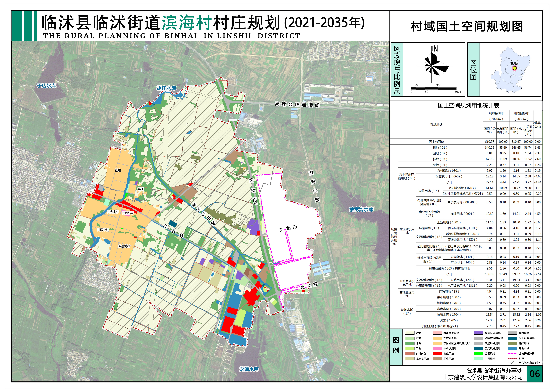The height and width of the screenshot is (392, 554).
Task: Click the 耕地（01）row label in the statistics table
Action: pos(440,147)
